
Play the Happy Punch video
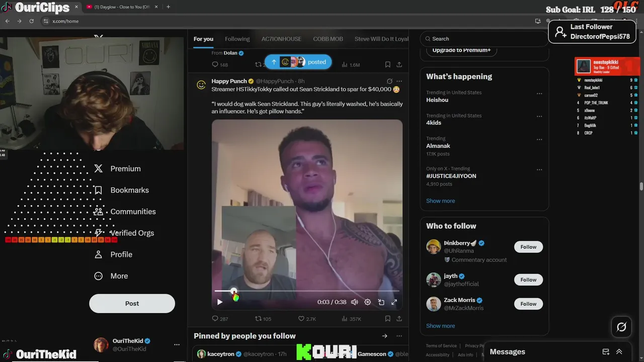(220, 302)
